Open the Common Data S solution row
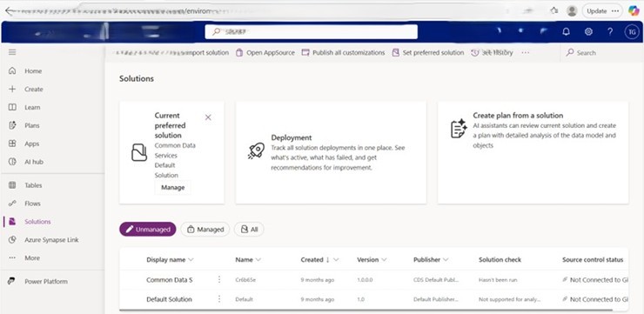The image size is (644, 314). point(170,280)
